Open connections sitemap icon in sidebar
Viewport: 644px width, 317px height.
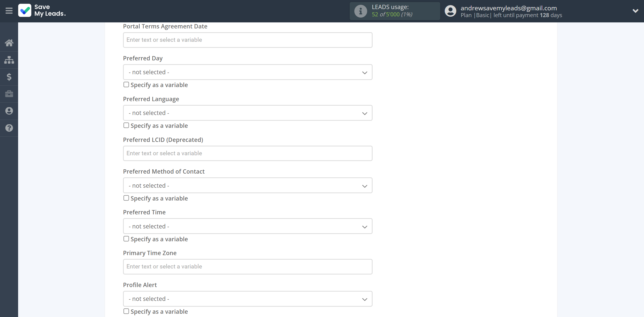point(9,60)
